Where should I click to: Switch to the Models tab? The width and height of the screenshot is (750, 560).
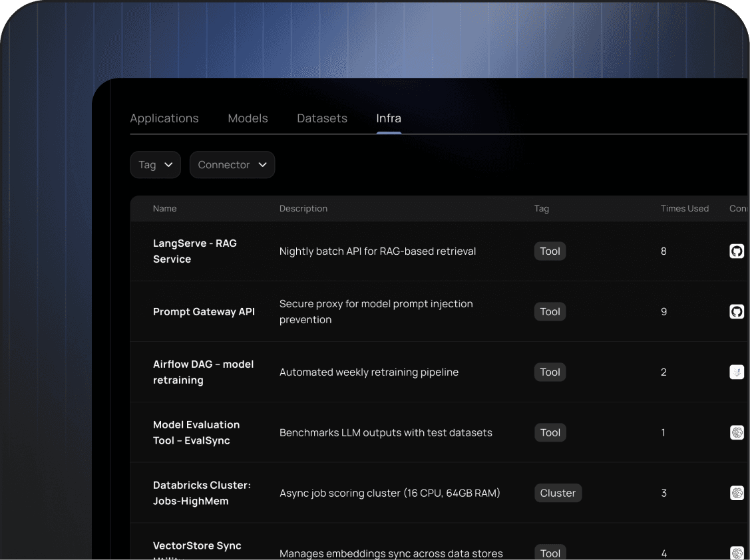click(248, 118)
